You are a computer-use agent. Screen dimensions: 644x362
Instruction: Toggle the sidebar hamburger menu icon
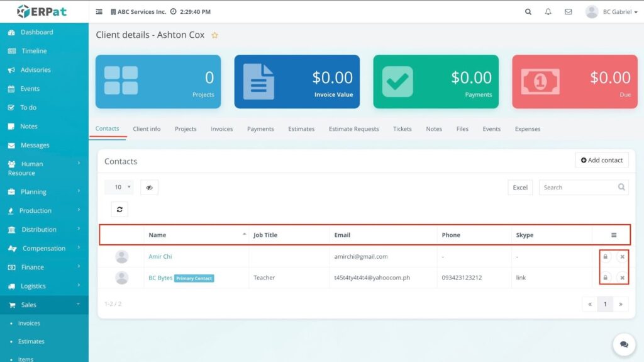coord(99,12)
